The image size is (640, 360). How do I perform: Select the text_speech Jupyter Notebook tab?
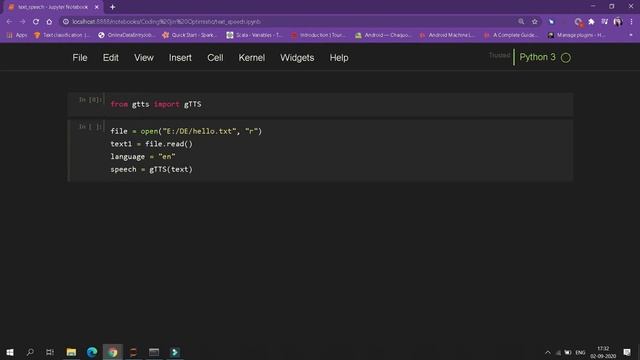click(x=53, y=7)
